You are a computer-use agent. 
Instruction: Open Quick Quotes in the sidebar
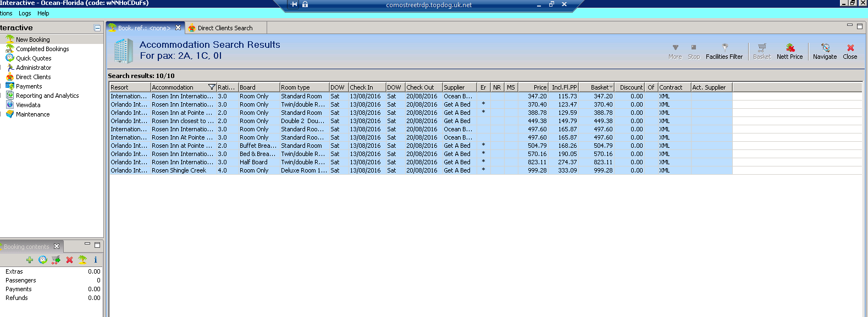pos(34,58)
